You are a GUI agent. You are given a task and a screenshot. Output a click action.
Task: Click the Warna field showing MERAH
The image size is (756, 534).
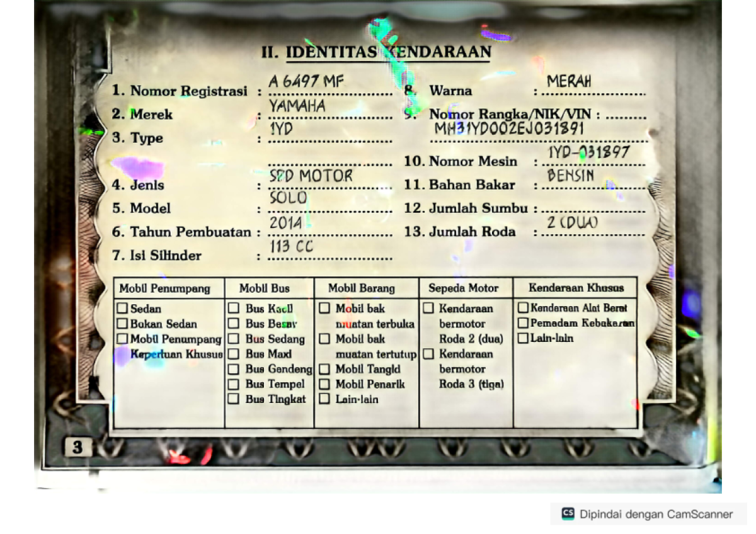point(569,82)
